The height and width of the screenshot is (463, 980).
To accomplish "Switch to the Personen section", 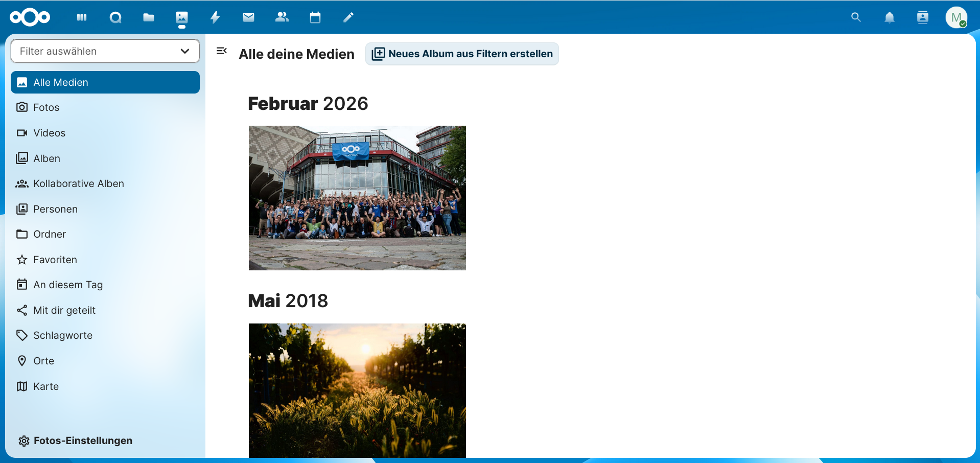I will (x=55, y=209).
